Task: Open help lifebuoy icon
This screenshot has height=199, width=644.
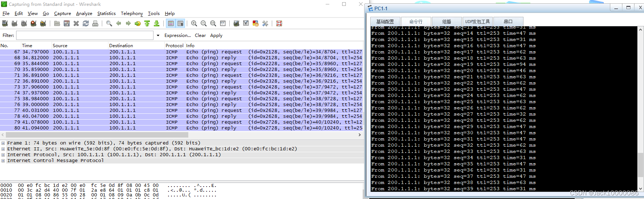Action: click(x=279, y=23)
